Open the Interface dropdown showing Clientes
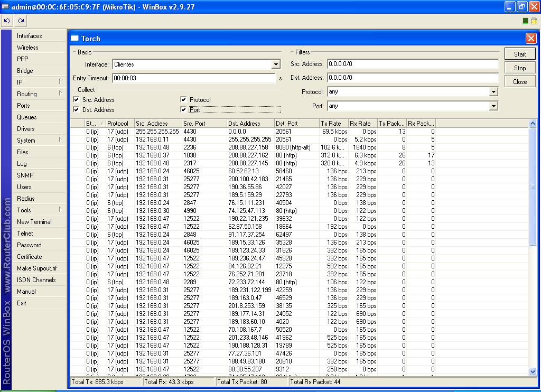541x392 pixels. (276, 64)
